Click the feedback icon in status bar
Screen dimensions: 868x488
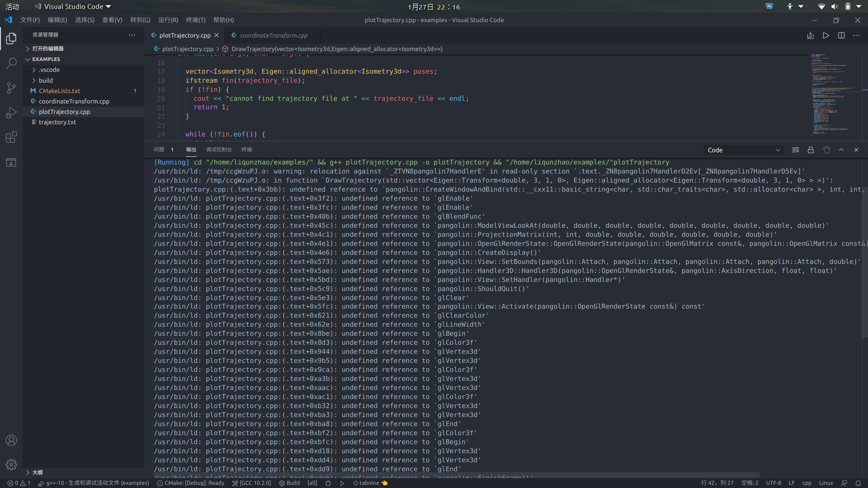(844, 483)
